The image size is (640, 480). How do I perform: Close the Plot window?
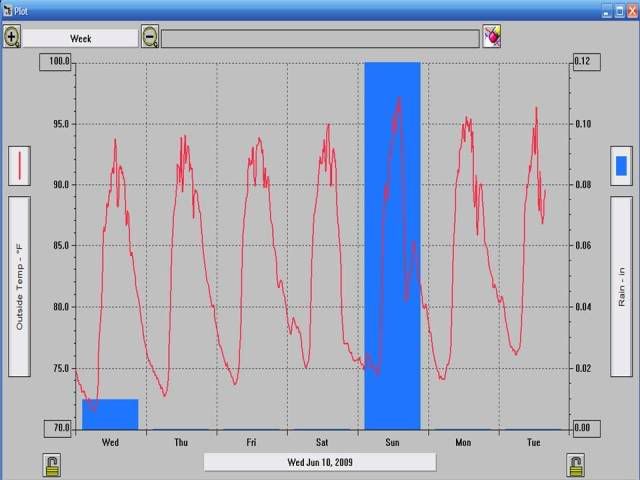click(631, 9)
